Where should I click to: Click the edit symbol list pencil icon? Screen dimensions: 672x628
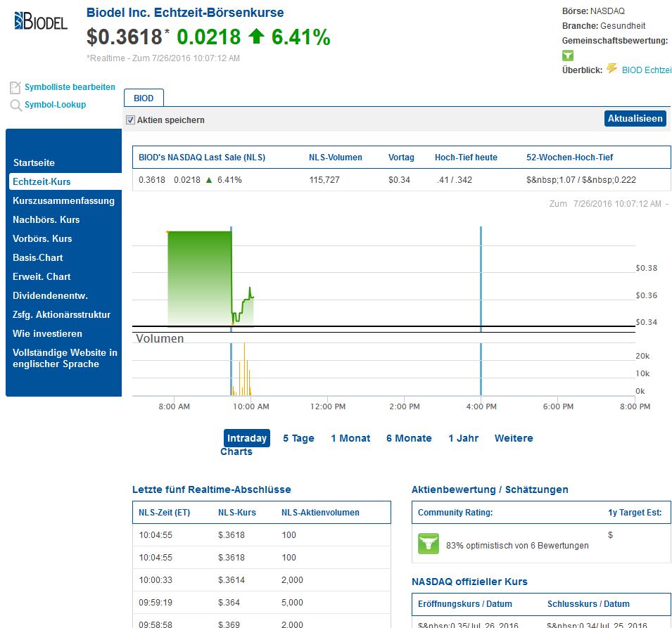coord(15,87)
